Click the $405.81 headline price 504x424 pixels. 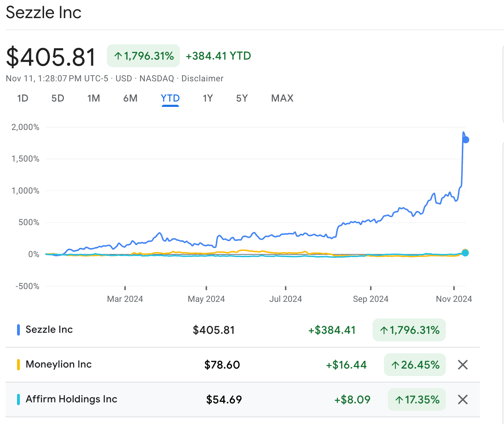[51, 57]
